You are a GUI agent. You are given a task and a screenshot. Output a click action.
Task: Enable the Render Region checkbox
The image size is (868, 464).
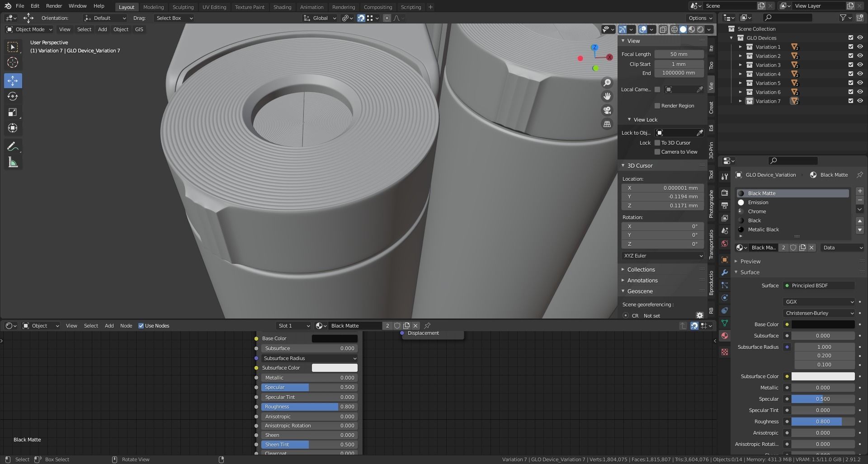tap(657, 106)
